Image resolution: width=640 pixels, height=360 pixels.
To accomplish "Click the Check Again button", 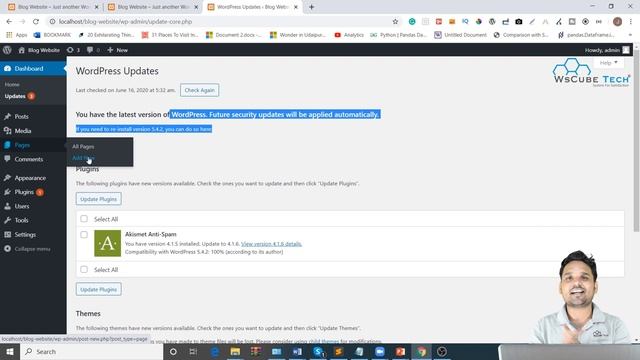I will click(199, 90).
